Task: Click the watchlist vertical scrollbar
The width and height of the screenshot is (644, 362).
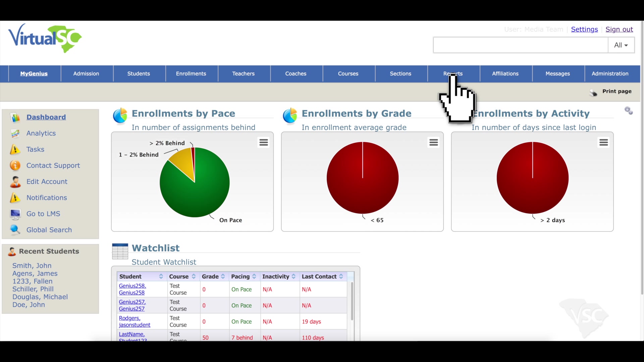Action: pyautogui.click(x=352, y=301)
